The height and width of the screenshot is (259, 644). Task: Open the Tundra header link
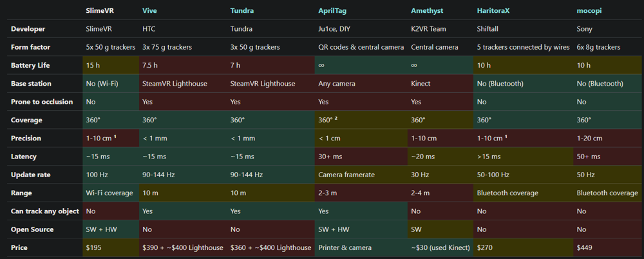(241, 11)
